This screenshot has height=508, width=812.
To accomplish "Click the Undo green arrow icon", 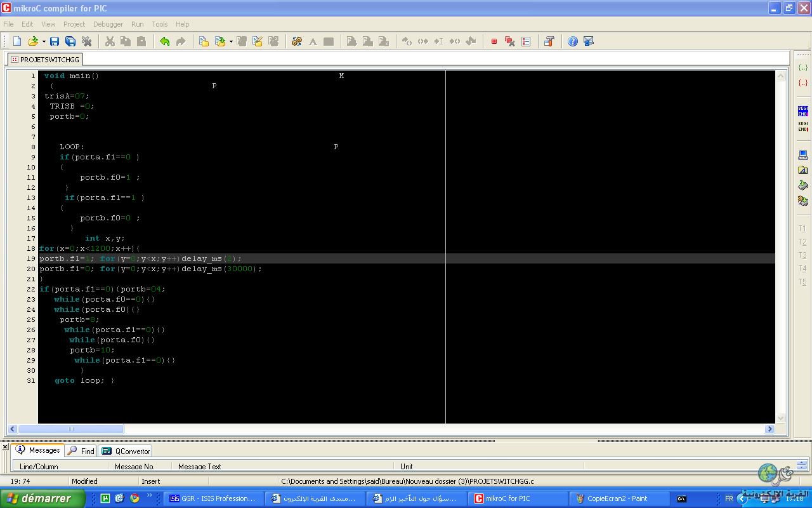I will pos(165,41).
